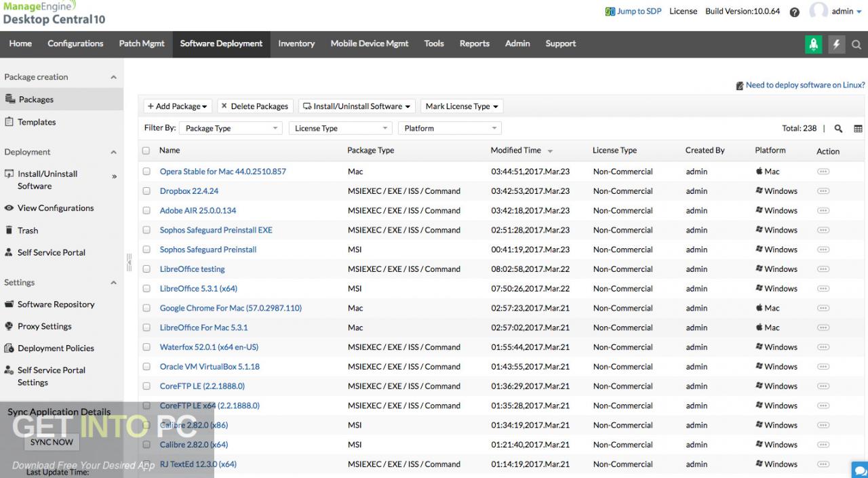Viewport: 868px width, 478px height.
Task: Click the SYNC NOW button
Action: pyautogui.click(x=52, y=442)
